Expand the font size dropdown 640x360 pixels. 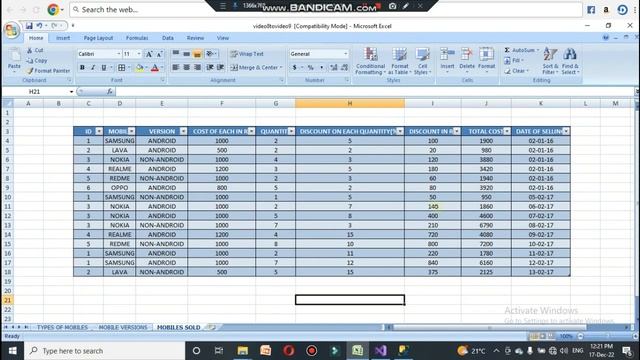click(x=139, y=54)
